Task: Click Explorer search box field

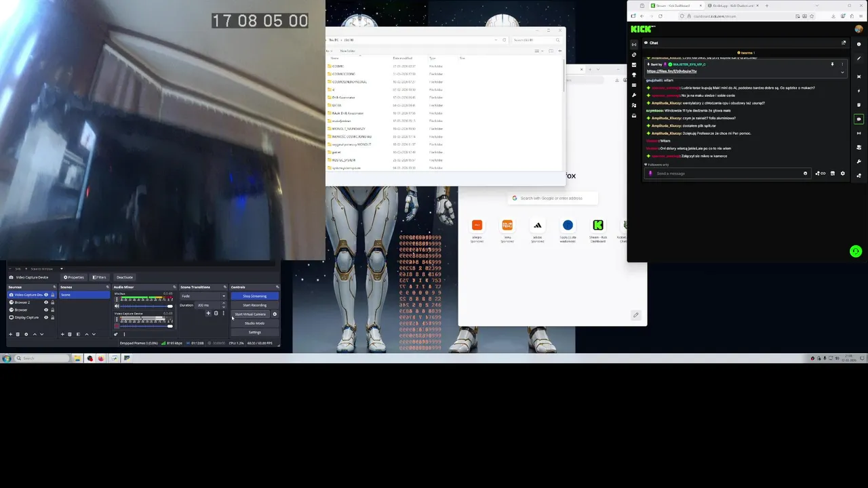Action: (x=537, y=40)
